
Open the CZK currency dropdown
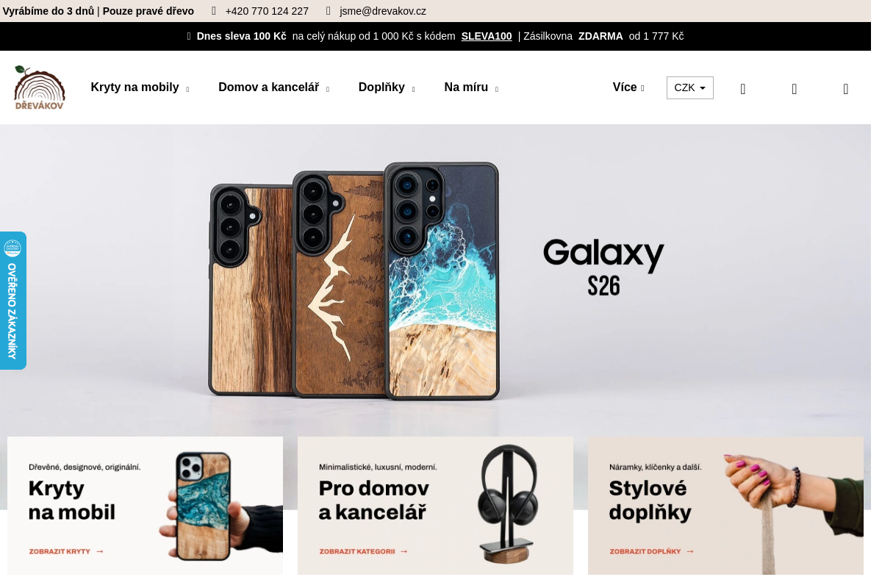[x=690, y=87]
